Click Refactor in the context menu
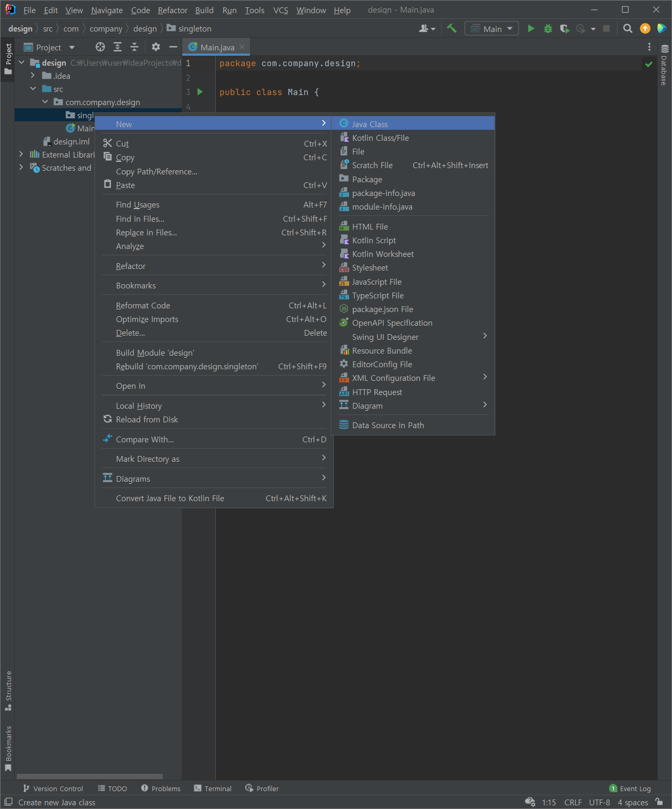Image resolution: width=672 pixels, height=809 pixels. tap(214, 266)
